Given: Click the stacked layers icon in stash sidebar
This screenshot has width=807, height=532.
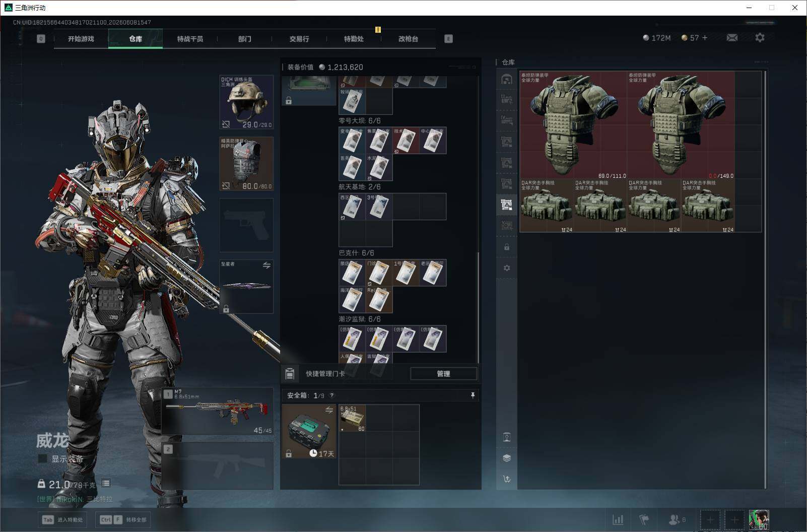Looking at the screenshot, I should (507, 458).
